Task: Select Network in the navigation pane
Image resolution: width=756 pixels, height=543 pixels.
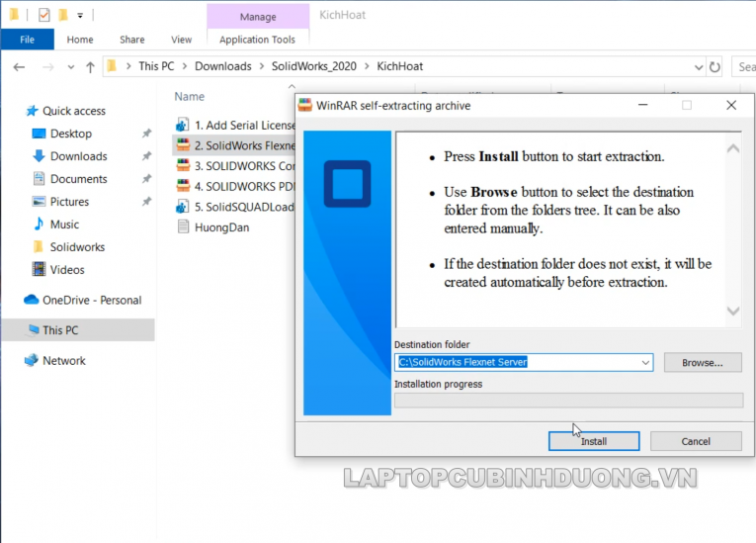Action: 63,361
